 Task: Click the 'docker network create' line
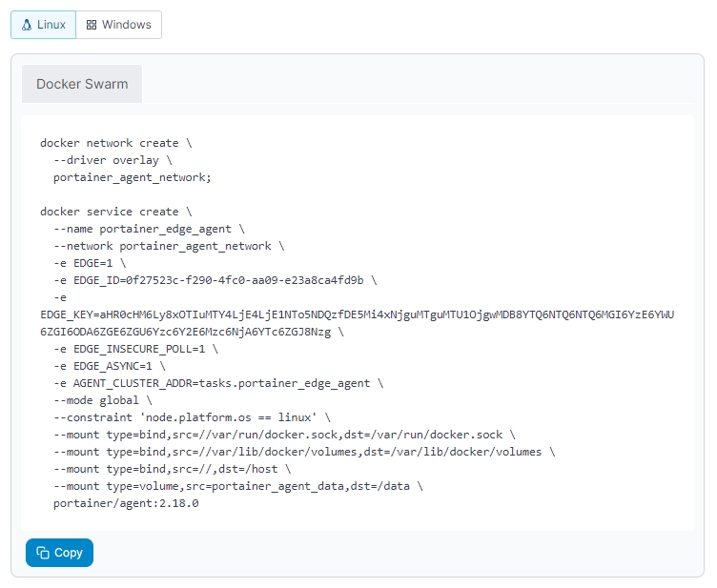click(115, 143)
